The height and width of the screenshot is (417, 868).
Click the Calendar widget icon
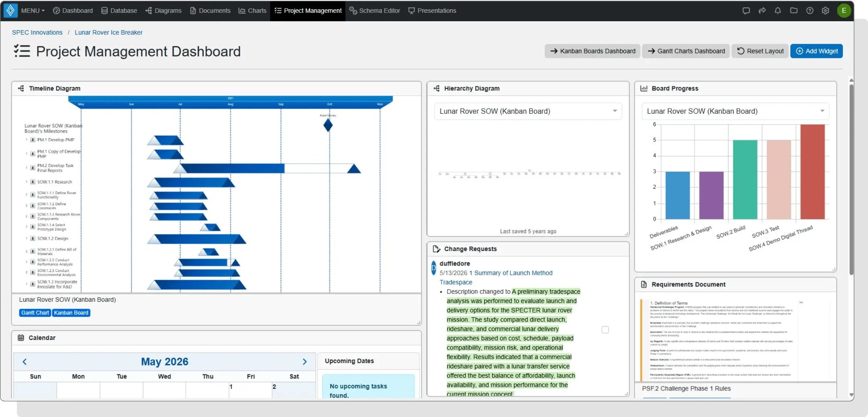coord(21,338)
